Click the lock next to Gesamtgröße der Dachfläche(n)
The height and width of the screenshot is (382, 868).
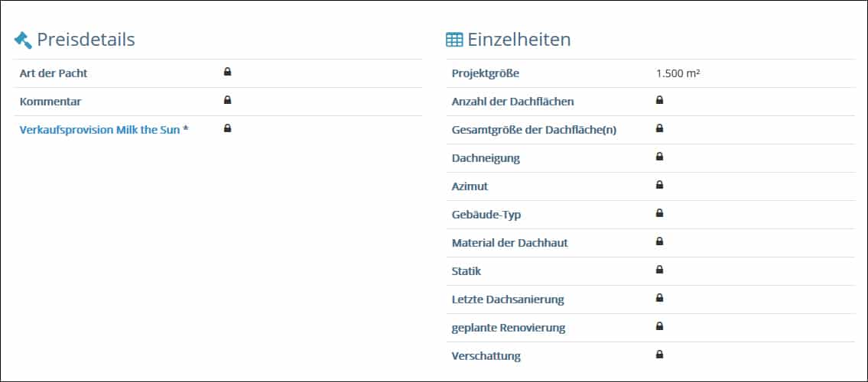pos(659,128)
